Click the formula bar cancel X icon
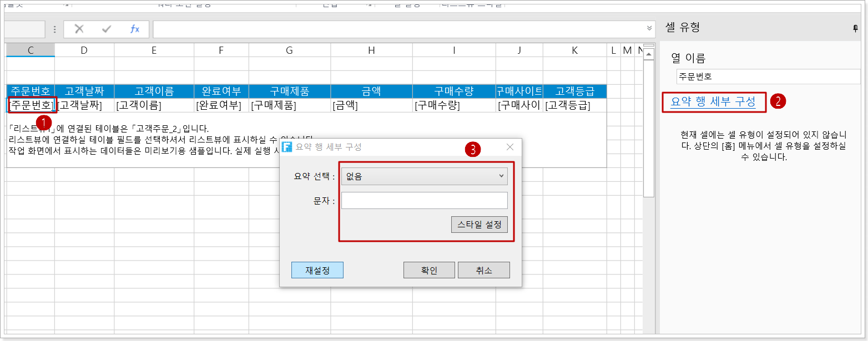868x341 pixels. click(x=79, y=29)
